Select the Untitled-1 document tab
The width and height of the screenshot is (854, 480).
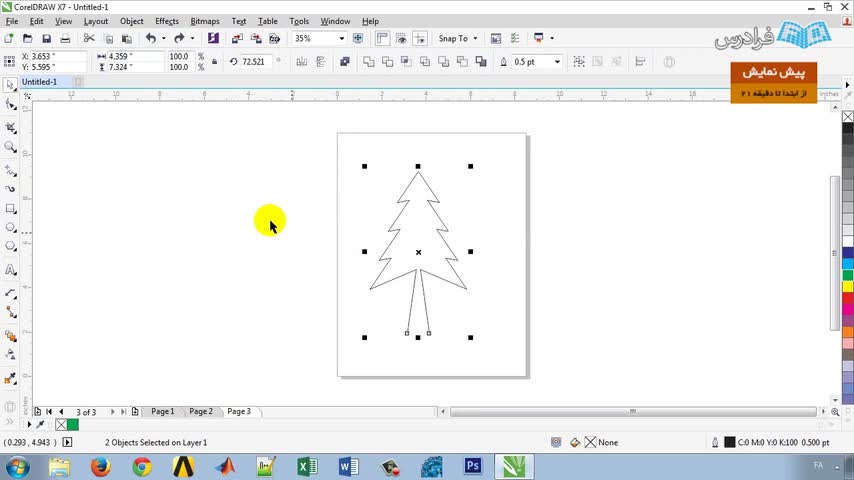(x=39, y=82)
